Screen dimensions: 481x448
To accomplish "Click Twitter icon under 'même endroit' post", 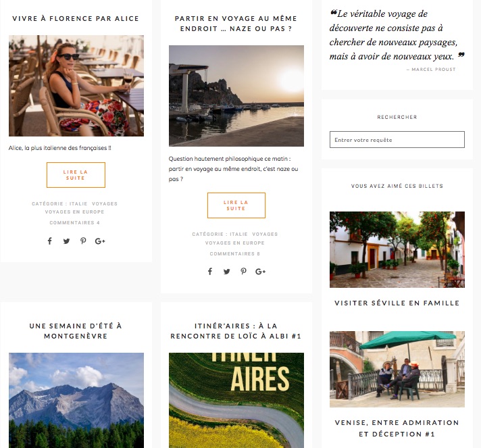I will 227,272.
